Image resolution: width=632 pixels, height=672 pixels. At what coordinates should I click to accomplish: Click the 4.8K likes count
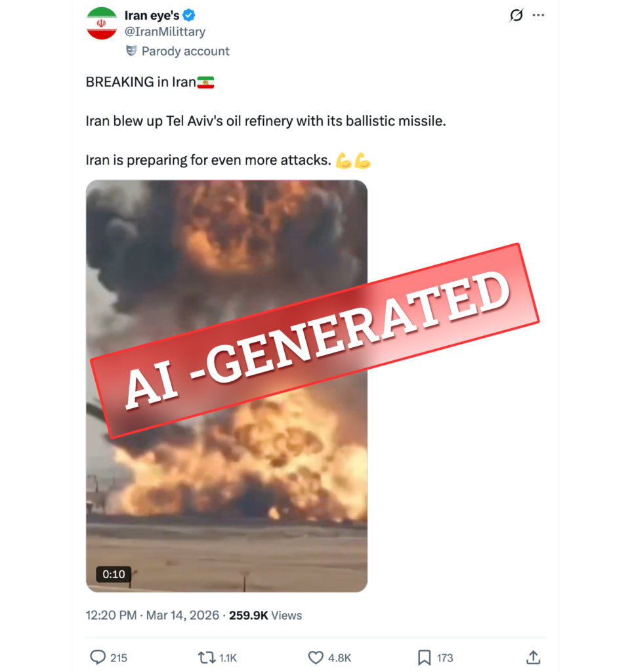pos(339,658)
